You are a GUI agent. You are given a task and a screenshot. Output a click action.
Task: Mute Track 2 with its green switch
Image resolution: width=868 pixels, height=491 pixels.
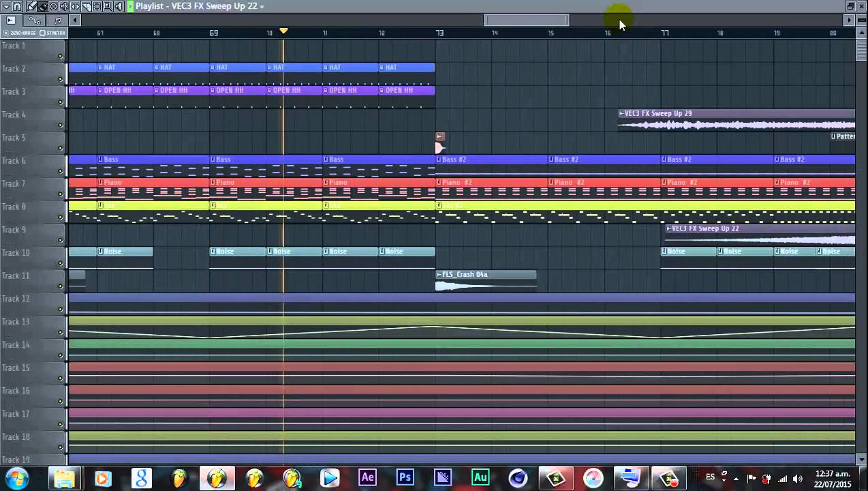click(60, 79)
